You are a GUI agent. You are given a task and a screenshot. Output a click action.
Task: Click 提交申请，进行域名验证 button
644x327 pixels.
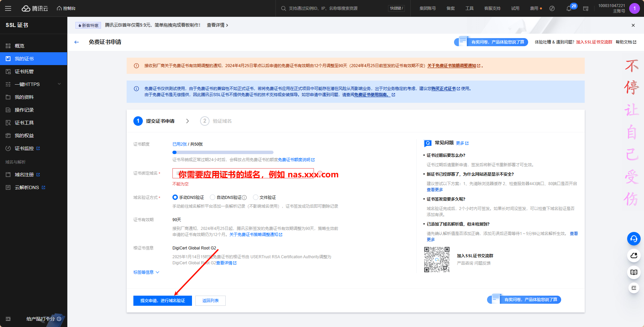(162, 300)
